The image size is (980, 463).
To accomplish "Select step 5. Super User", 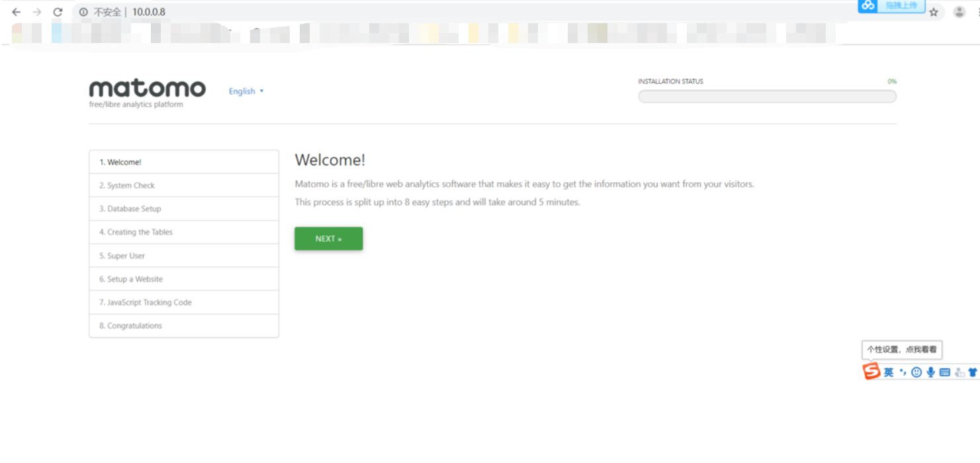I will (x=184, y=256).
